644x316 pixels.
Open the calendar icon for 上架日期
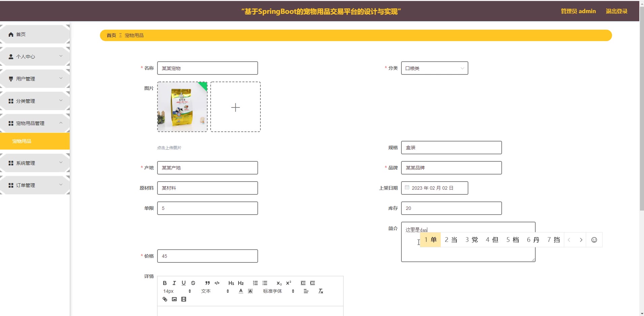407,188
